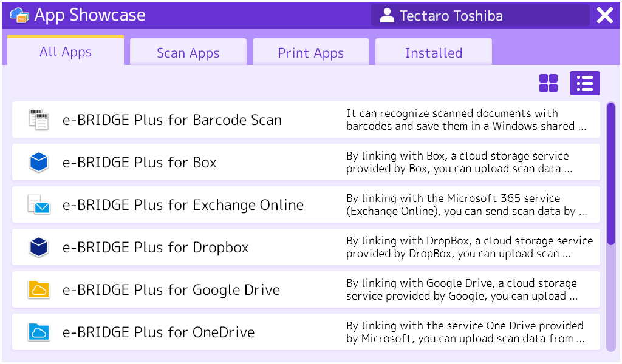Viewport: 622px width, 364px height.
Task: Click the Barcode Scan app icon
Action: (x=39, y=120)
